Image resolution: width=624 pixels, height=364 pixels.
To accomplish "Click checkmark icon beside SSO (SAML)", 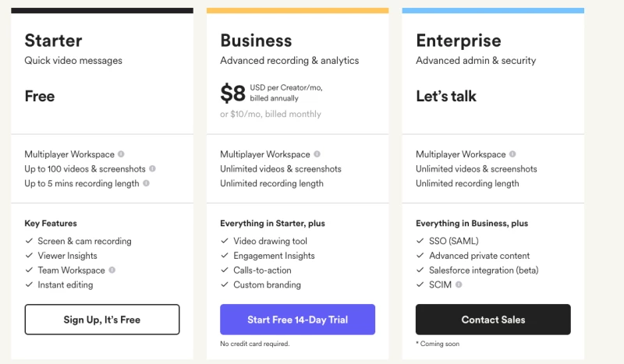I will point(420,242).
